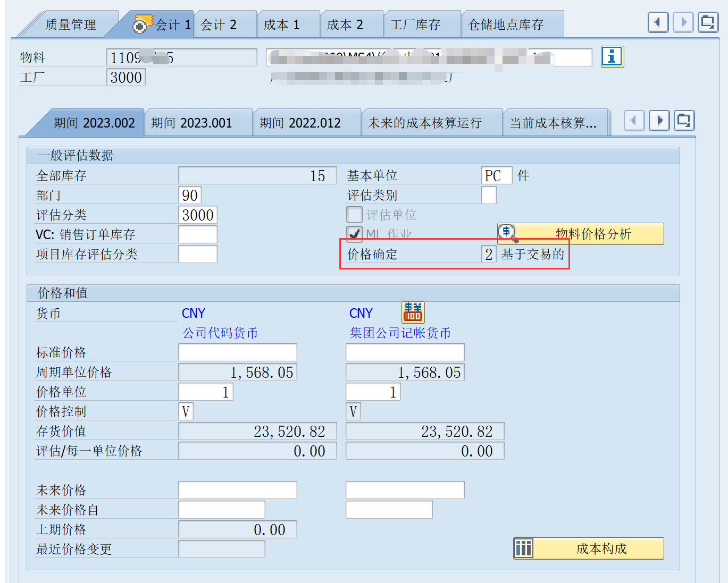Click 标准价格 company code currency field
Image resolution: width=728 pixels, height=583 pixels.
[x=238, y=352]
